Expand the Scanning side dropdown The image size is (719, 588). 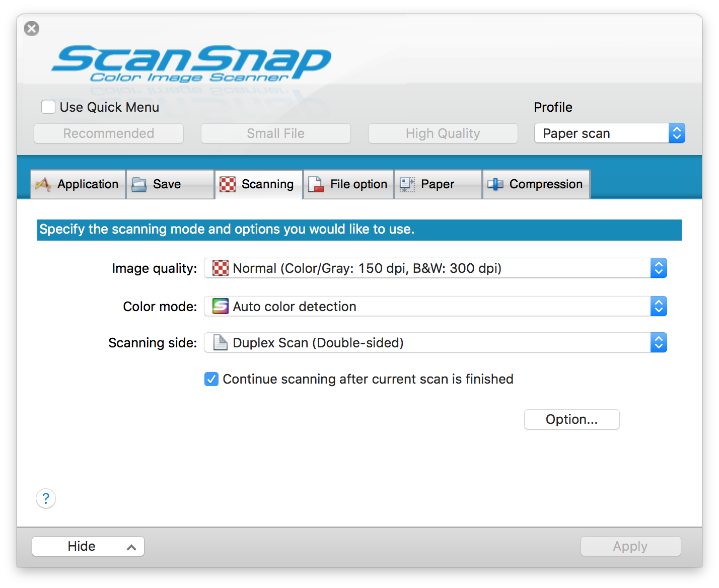(436, 342)
